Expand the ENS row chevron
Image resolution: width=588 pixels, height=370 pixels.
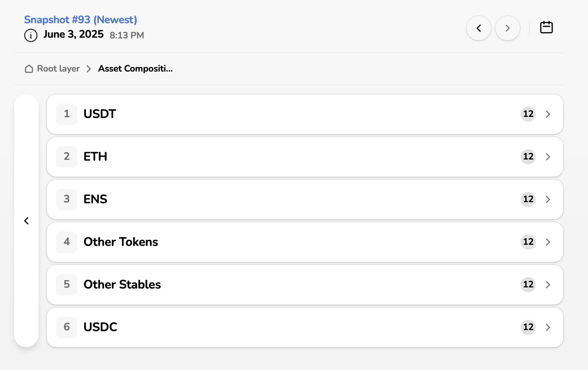[548, 199]
